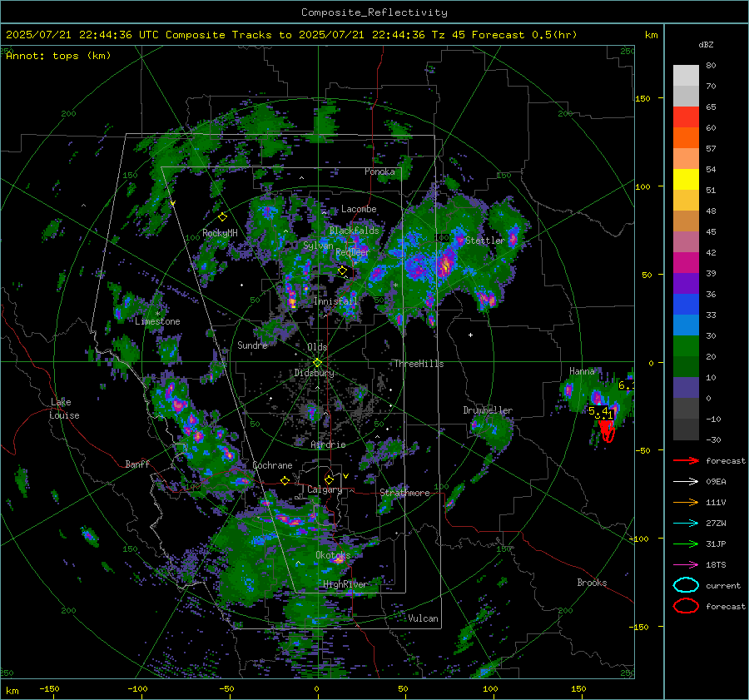Select the cyan 27ZW arrow legend

point(686,524)
